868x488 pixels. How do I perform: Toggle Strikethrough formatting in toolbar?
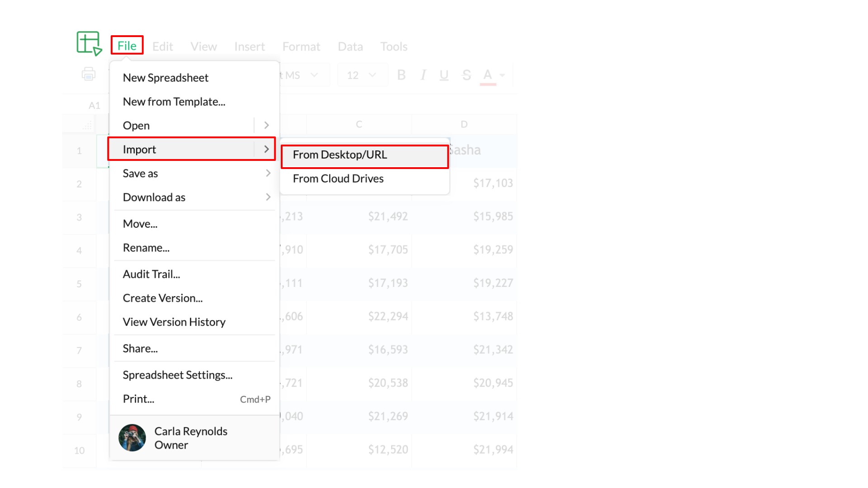tap(467, 75)
